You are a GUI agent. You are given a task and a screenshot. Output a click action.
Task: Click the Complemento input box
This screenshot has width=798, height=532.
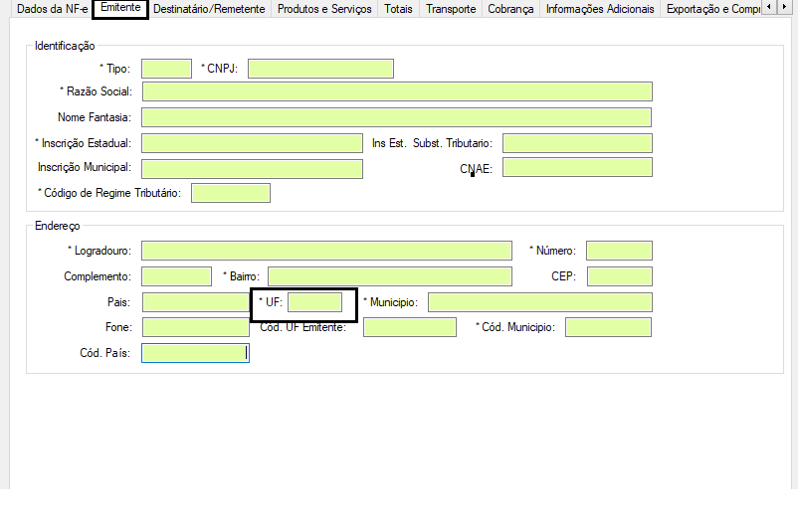click(176, 276)
